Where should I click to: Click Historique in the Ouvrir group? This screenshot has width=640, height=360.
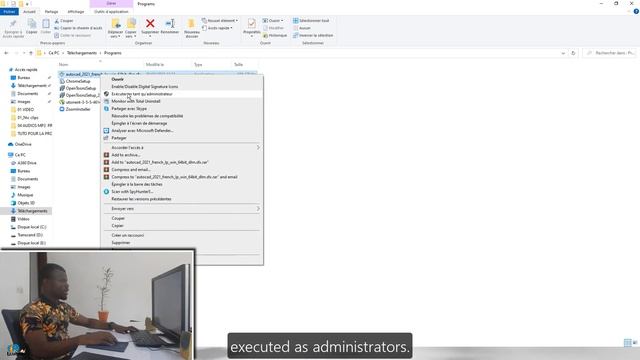[x=275, y=36]
